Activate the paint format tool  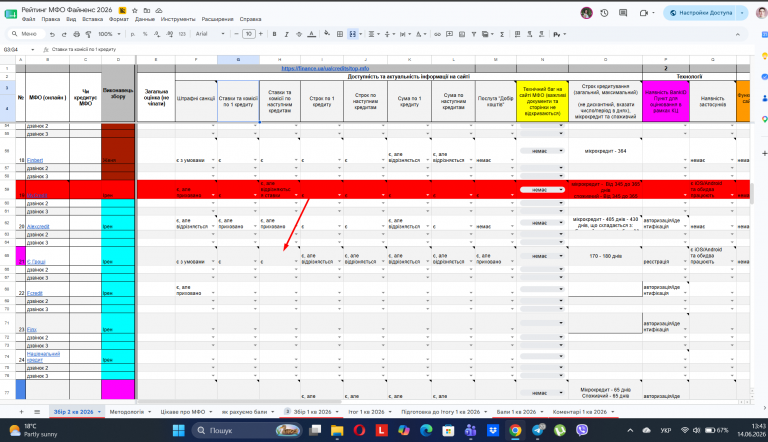[x=89, y=34]
